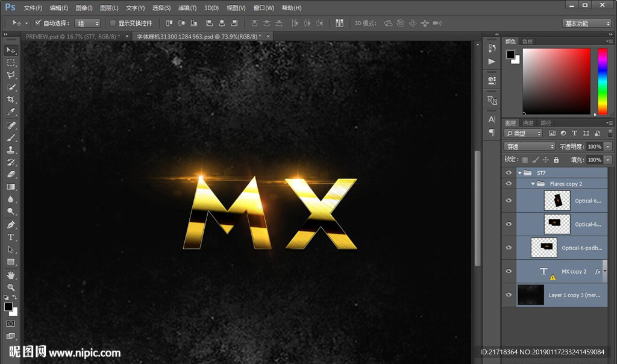Select the Lasso tool
The image size is (617, 364).
(11, 75)
